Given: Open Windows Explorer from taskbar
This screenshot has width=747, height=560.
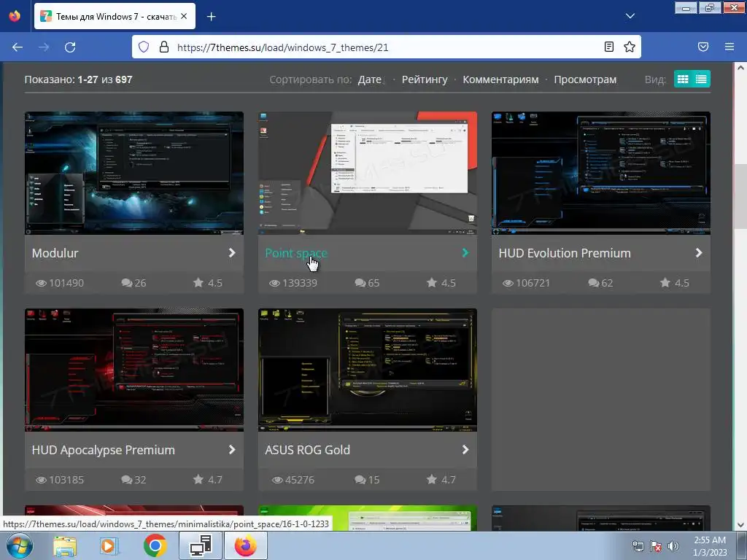Looking at the screenshot, I should pos(65,546).
